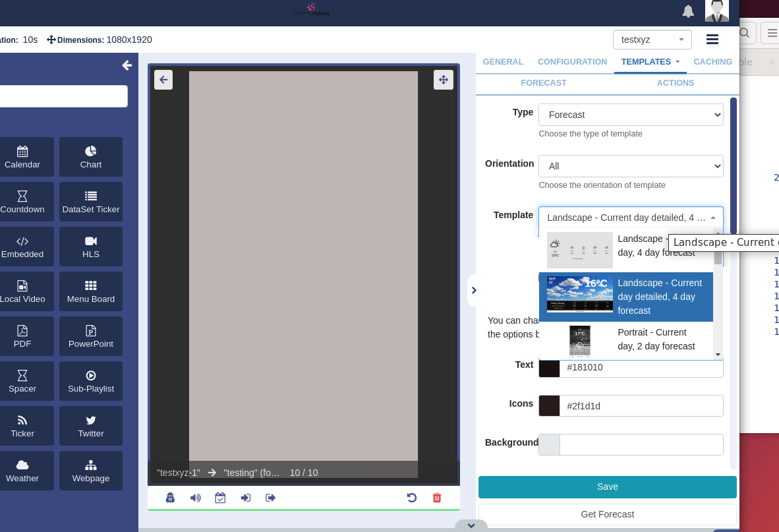This screenshot has height=532, width=779.
Task: Switch to the CONFIGURATION tab
Action: pos(572,61)
